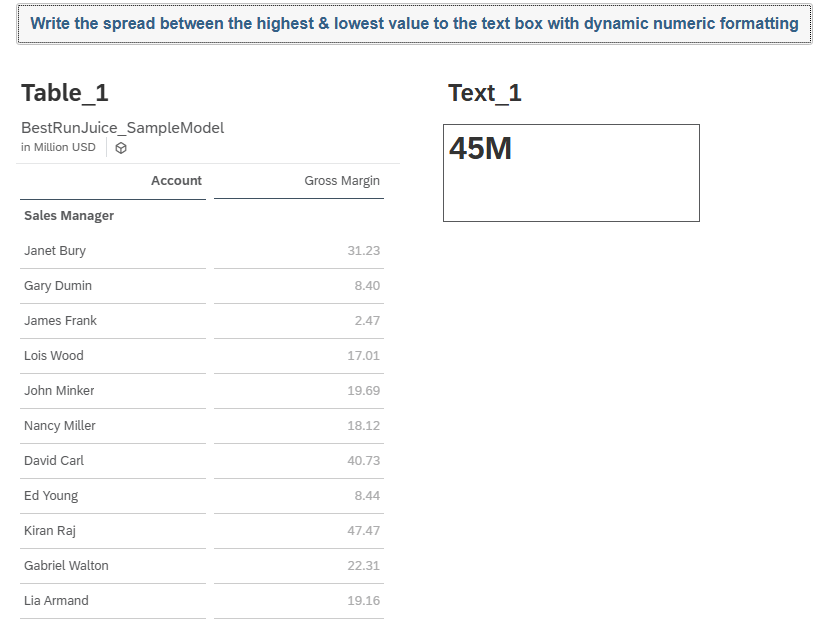
Task: Click the Lia Armand row label
Action: tap(56, 601)
